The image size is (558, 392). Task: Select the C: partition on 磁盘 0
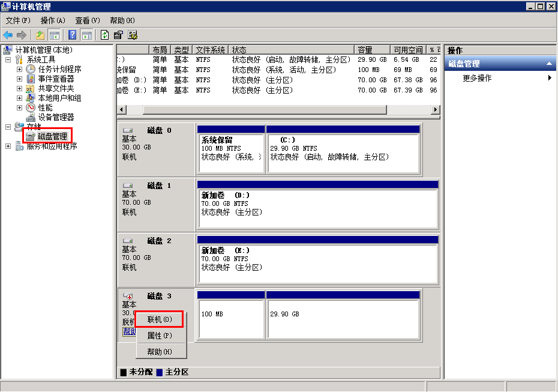pos(342,153)
